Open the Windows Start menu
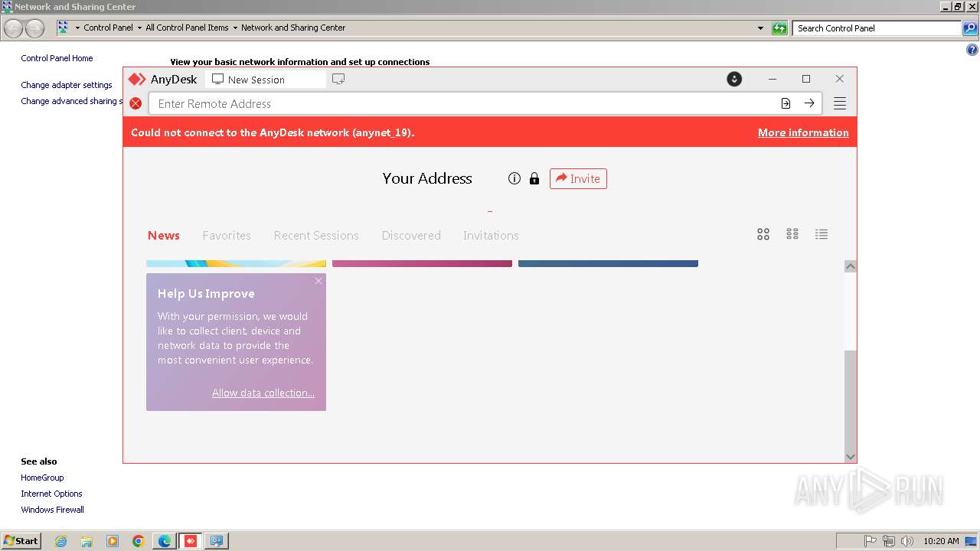This screenshot has height=551, width=980. 21,540
